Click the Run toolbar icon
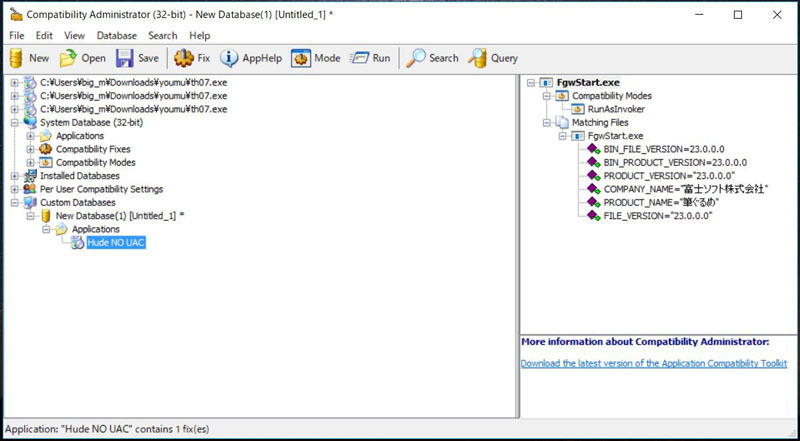800x441 pixels. (x=359, y=58)
